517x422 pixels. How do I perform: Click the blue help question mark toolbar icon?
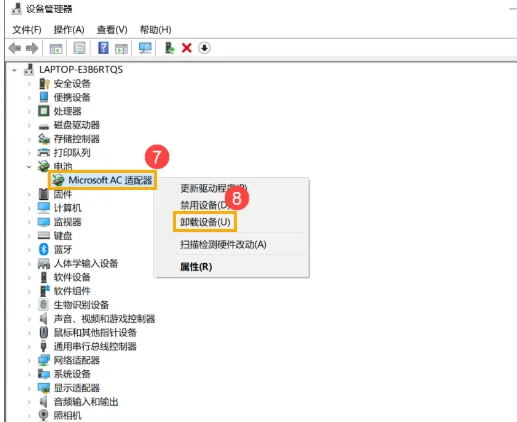pyautogui.click(x=103, y=48)
